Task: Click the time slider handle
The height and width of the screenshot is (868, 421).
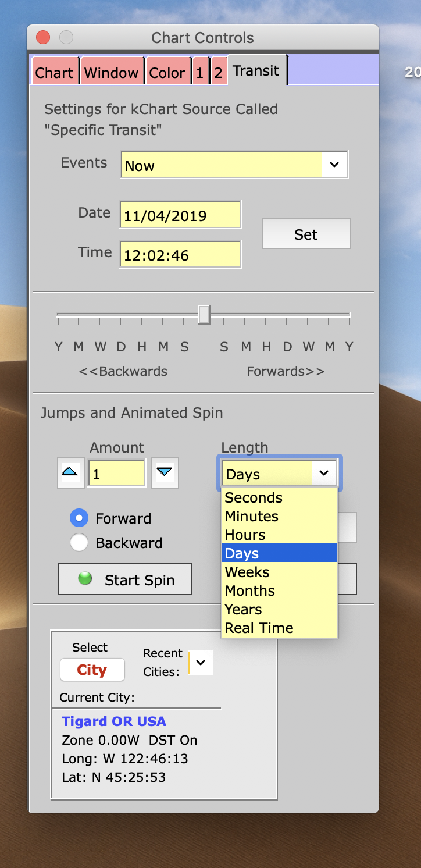Action: pos(204,314)
